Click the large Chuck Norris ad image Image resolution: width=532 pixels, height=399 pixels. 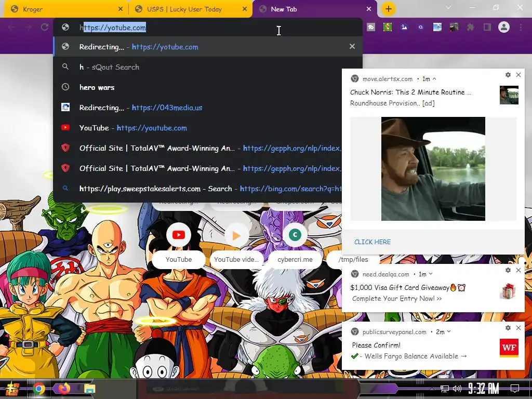click(x=433, y=169)
